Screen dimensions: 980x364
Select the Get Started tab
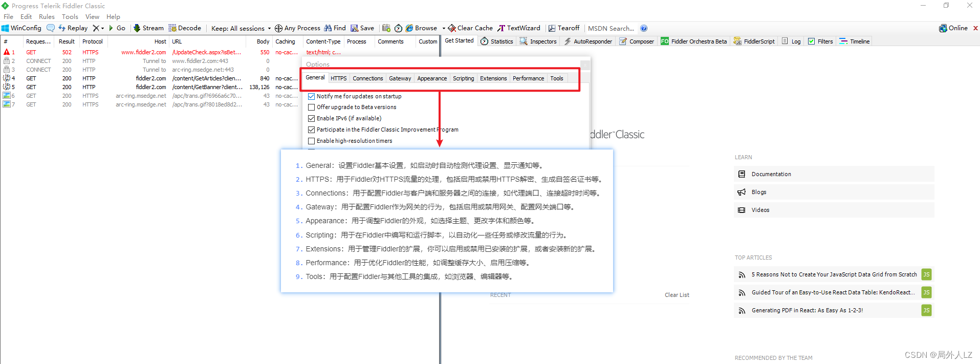(x=459, y=41)
